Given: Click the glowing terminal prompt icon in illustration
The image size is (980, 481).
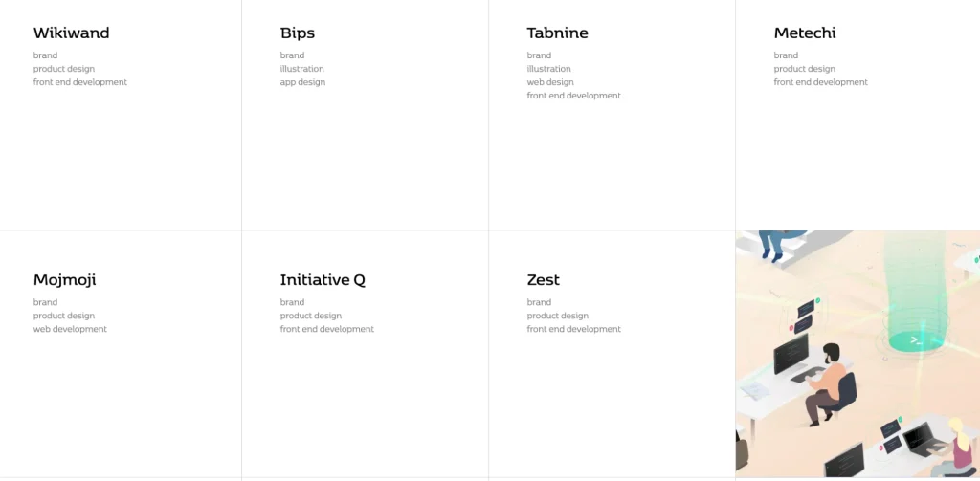Looking at the screenshot, I should [x=916, y=339].
